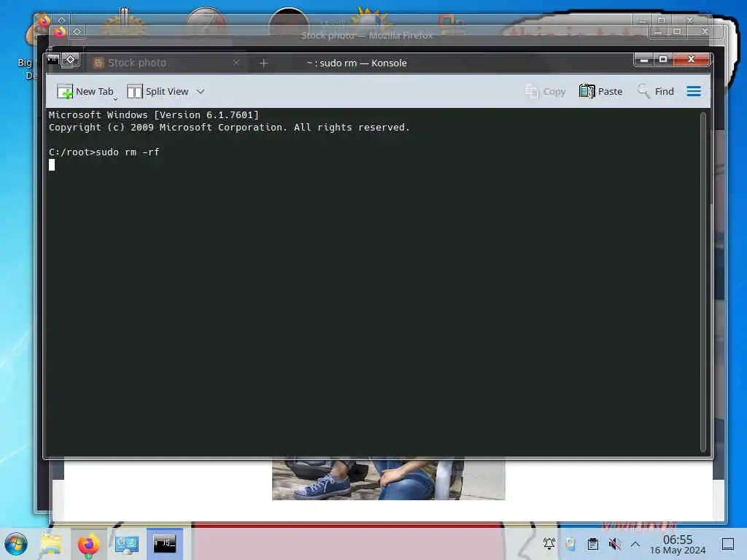Maximize the Konsole window
This screenshot has height=560, width=747.
(x=662, y=60)
